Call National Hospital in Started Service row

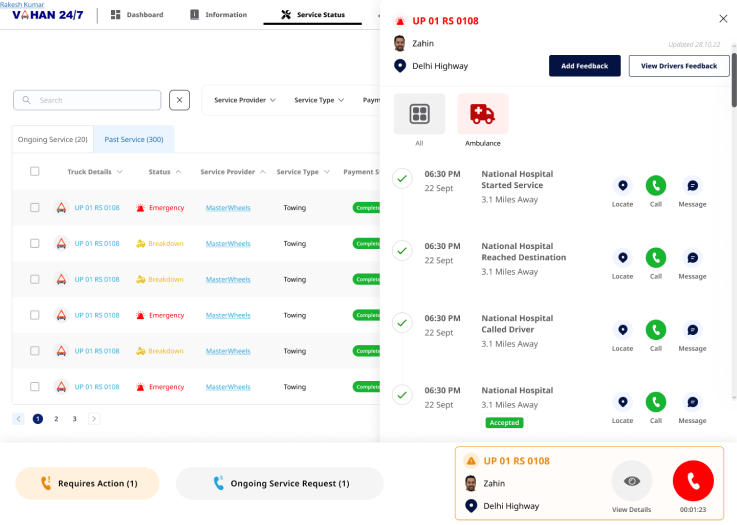click(656, 186)
